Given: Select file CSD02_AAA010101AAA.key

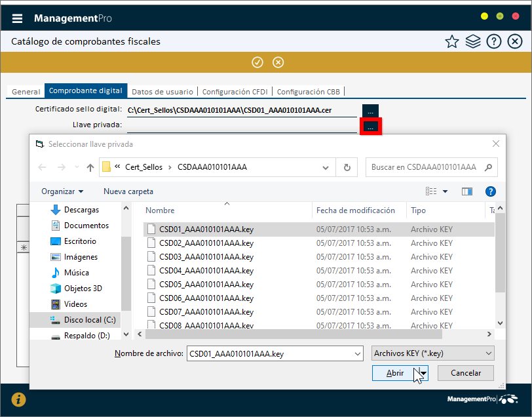Looking at the screenshot, I should tap(318, 243).
